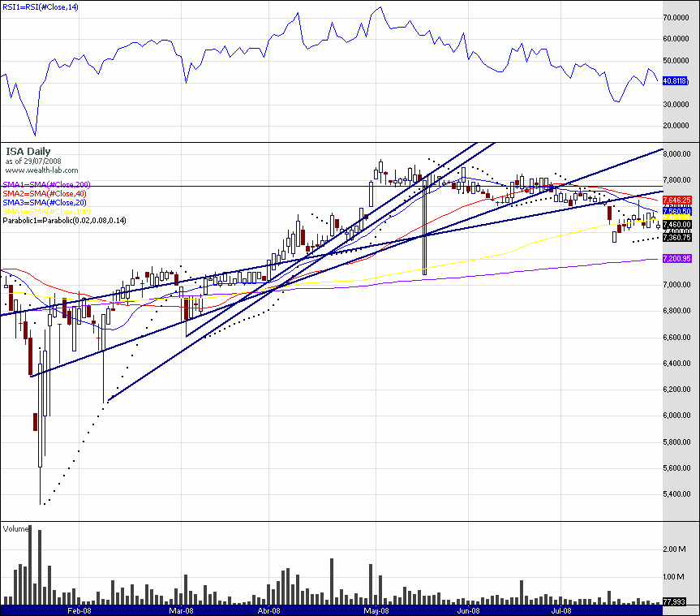Click the 6,200.00 price axis label
The height and width of the screenshot is (616, 700).
(677, 390)
